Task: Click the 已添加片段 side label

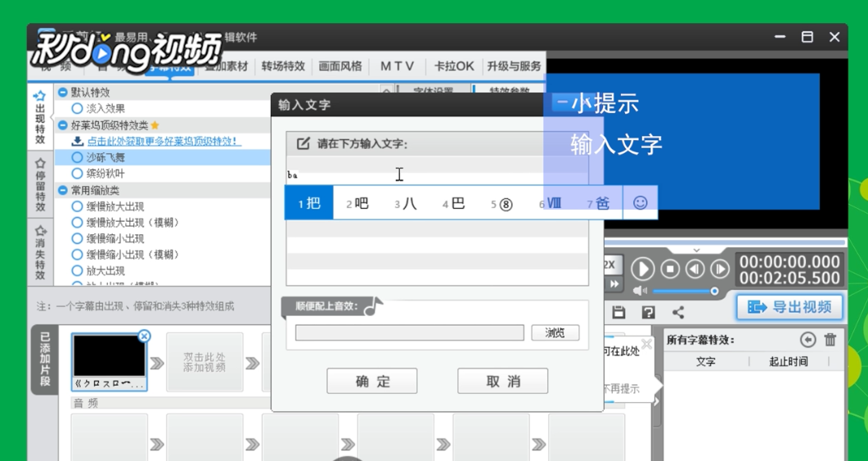Action: click(45, 359)
